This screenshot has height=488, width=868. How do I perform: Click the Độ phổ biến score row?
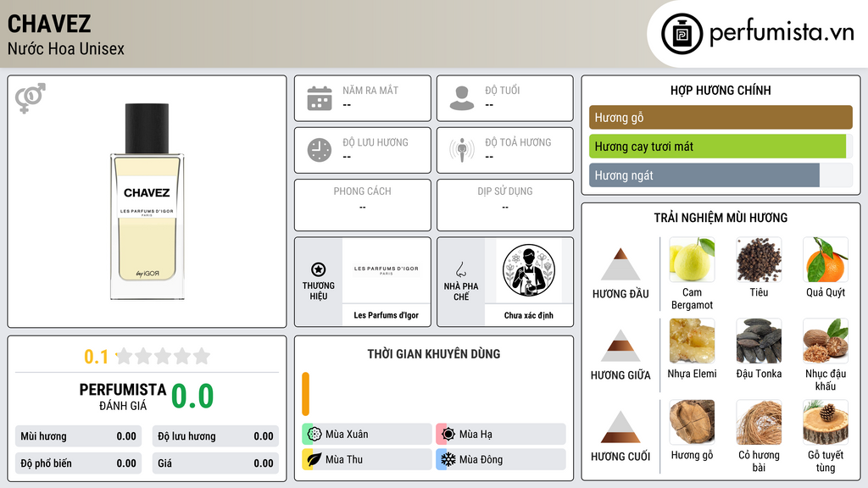(79, 463)
